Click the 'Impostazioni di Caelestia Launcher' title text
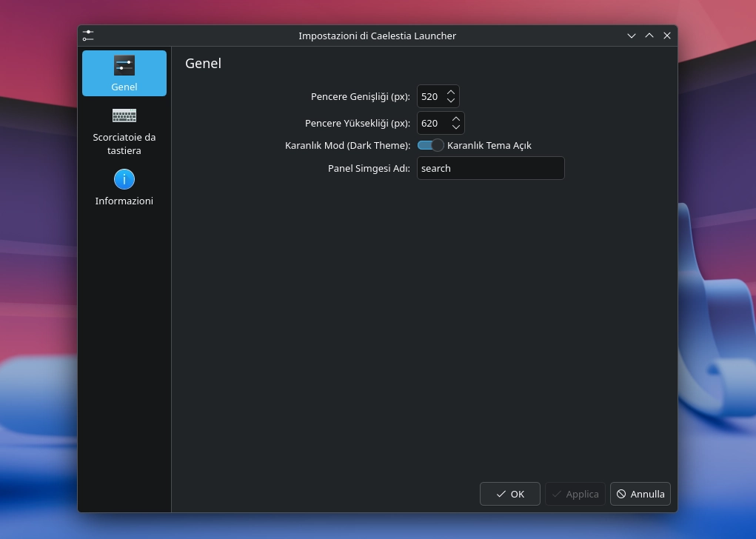 click(377, 36)
